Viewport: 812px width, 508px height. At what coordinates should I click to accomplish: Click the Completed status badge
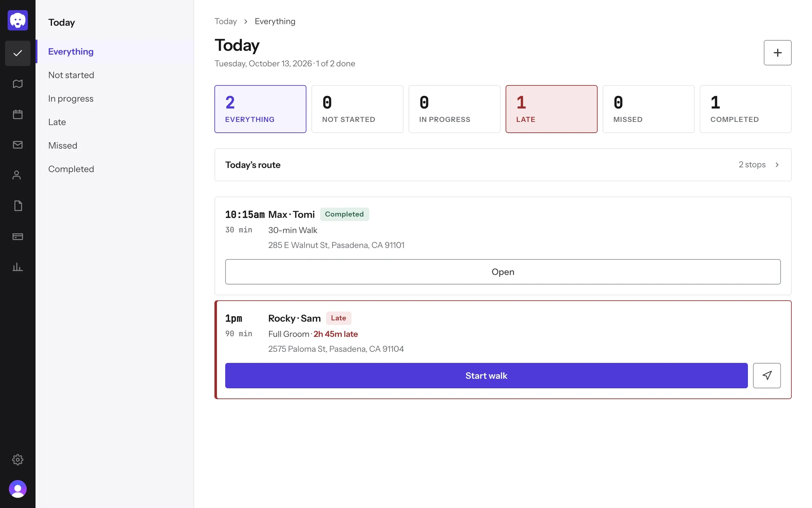(344, 214)
